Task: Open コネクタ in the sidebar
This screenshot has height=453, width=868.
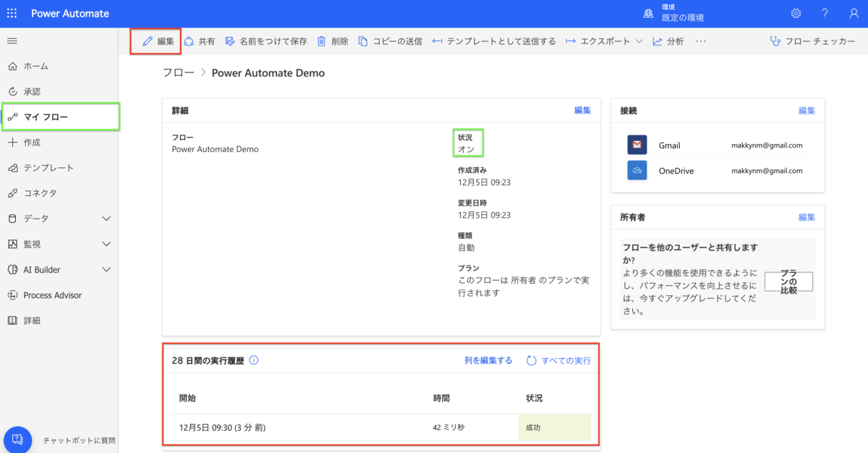Action: click(x=40, y=193)
